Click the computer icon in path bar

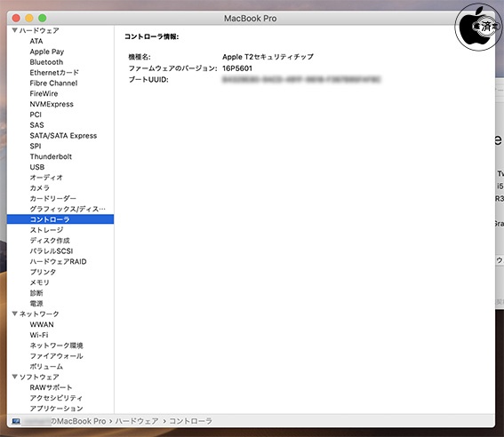coord(16,421)
